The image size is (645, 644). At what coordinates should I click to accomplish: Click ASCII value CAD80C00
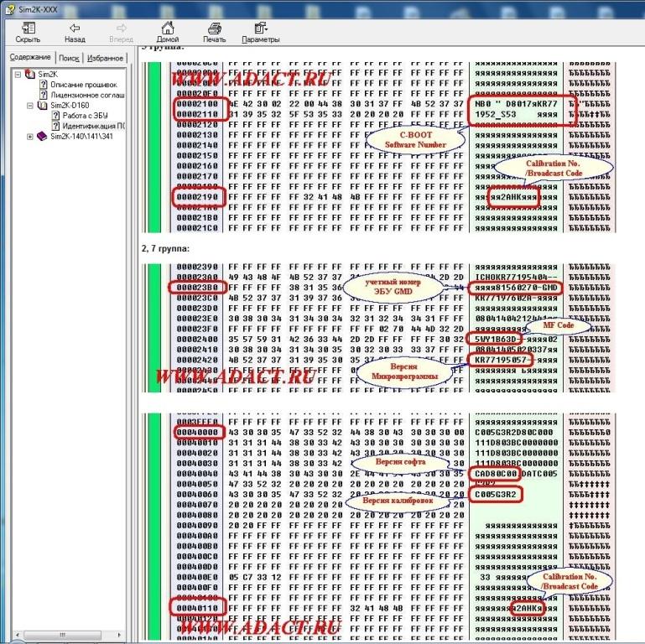(495, 474)
